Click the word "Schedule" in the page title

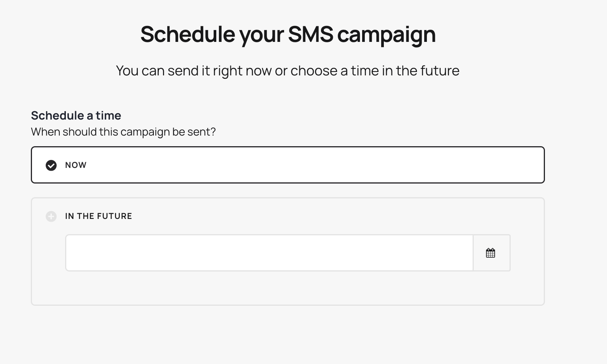click(x=188, y=34)
